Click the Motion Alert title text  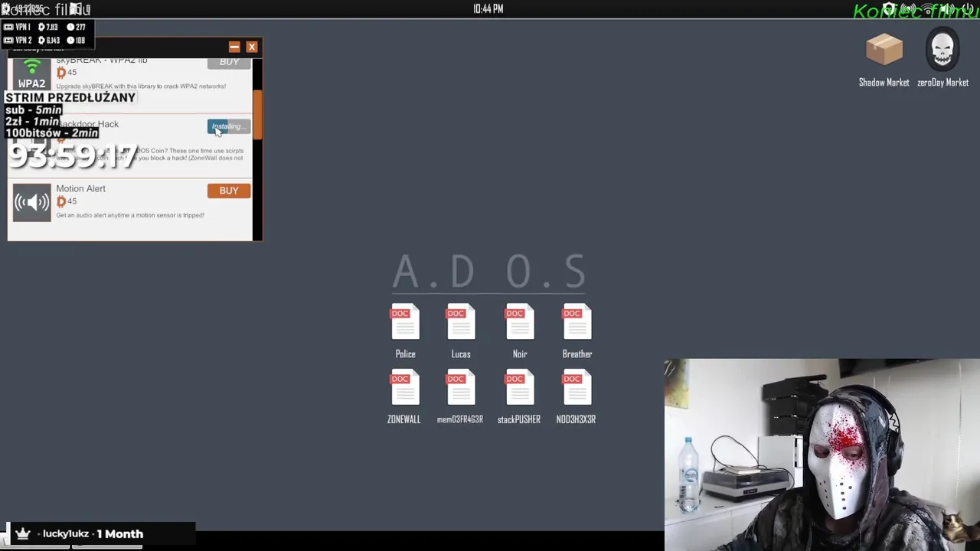pyautogui.click(x=80, y=189)
